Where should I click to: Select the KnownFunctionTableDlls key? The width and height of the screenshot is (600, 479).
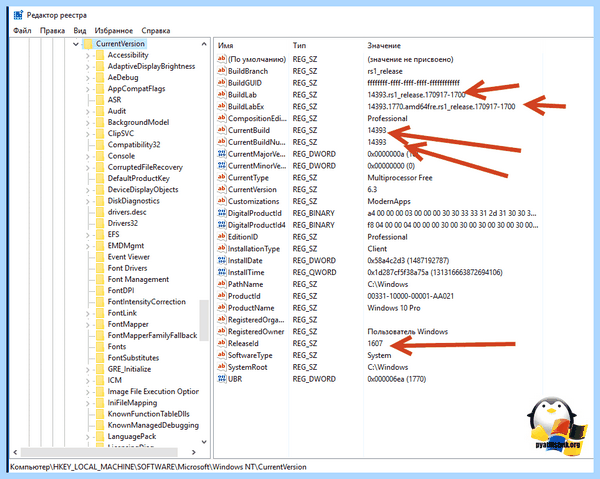click(x=148, y=414)
